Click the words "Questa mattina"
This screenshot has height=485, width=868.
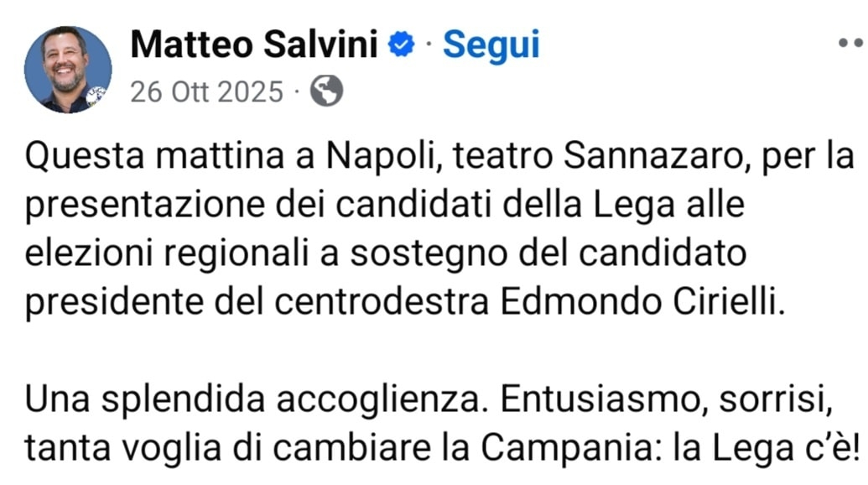click(149, 157)
